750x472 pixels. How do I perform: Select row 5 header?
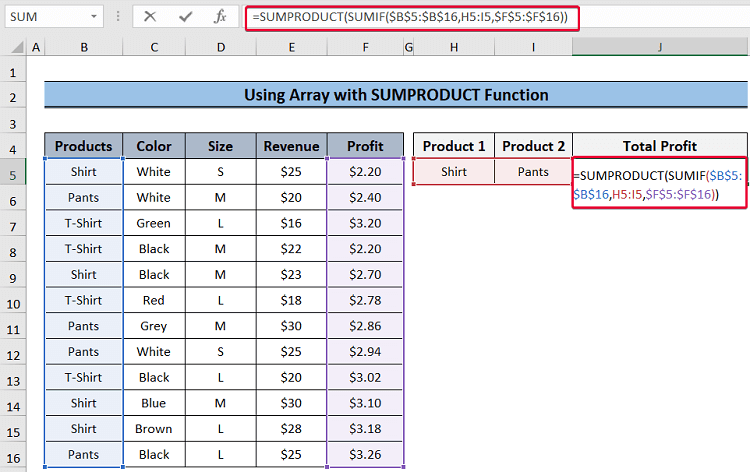(14, 172)
